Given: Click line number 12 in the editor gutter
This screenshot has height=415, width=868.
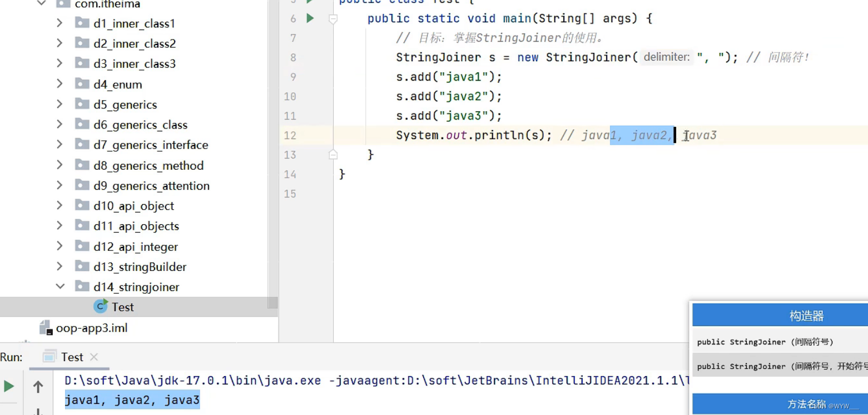Looking at the screenshot, I should pyautogui.click(x=290, y=135).
